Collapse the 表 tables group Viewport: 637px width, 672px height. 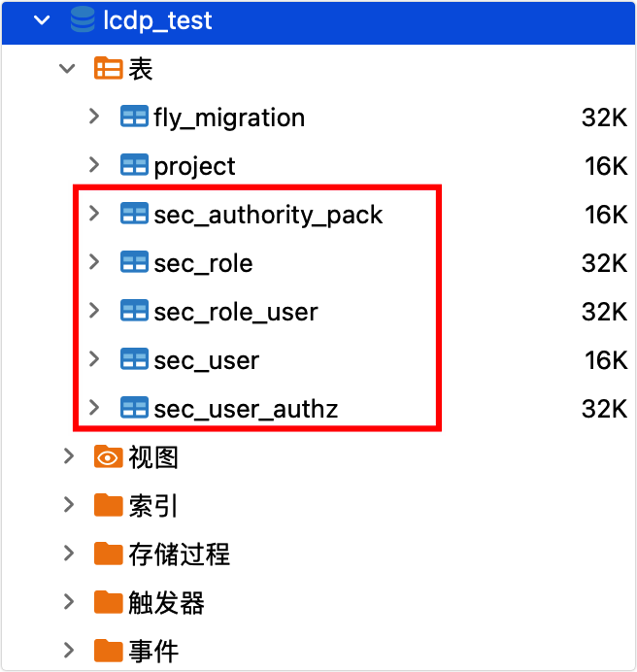point(67,69)
